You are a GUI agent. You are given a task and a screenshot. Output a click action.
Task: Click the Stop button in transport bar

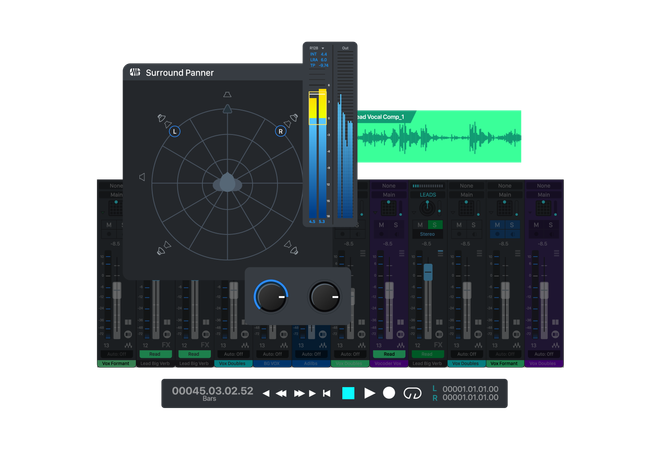pos(348,393)
